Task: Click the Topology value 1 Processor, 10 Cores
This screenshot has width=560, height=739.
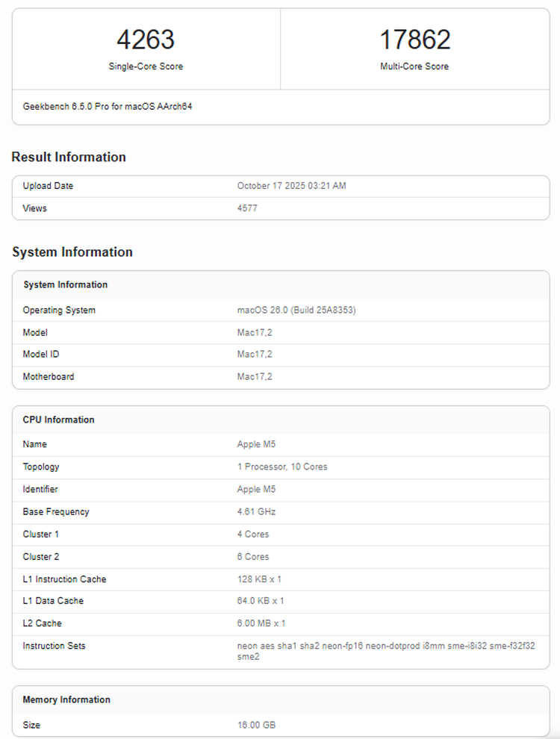Action: 282,467
